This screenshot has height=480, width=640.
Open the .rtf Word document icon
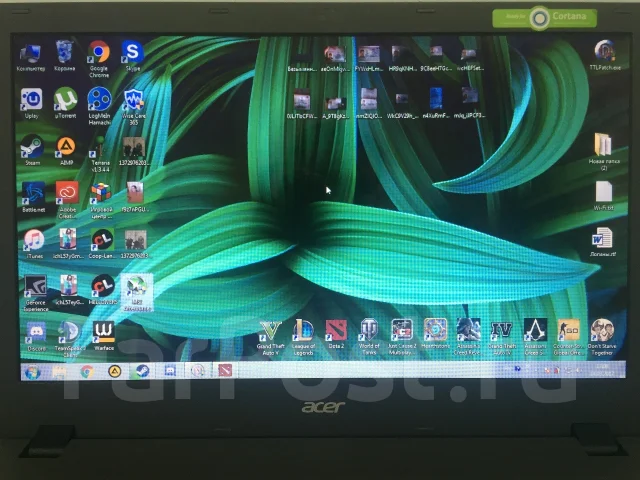point(602,242)
